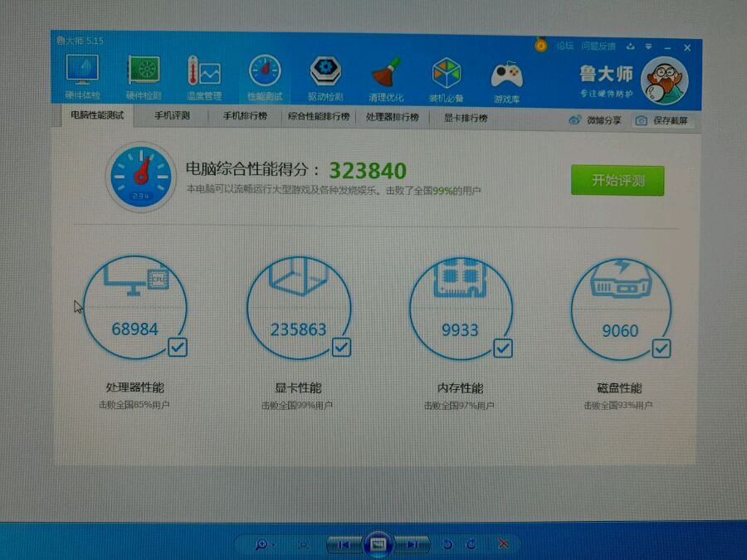Uncheck the 显卡性能 checkbox
The width and height of the screenshot is (747, 560).
click(x=341, y=347)
